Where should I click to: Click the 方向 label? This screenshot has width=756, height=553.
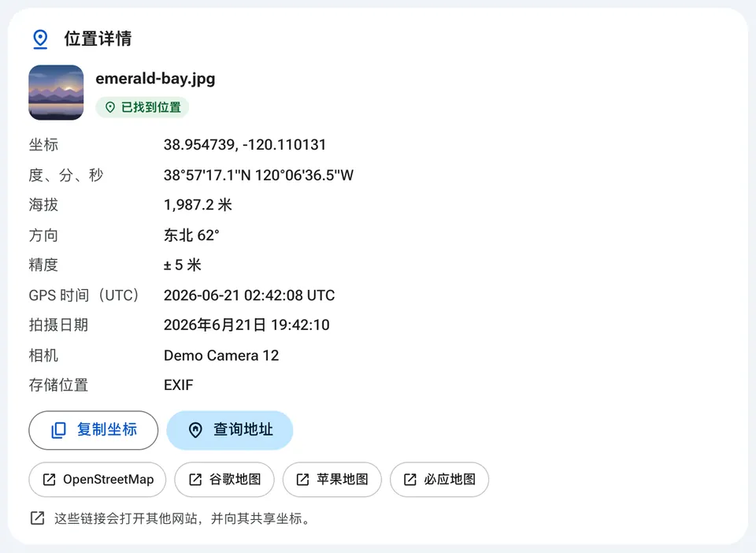tap(43, 236)
